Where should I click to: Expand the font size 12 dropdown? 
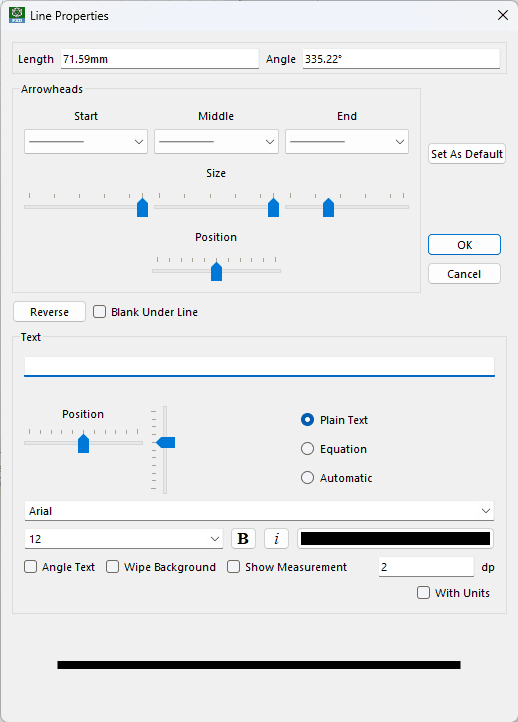tap(123, 539)
